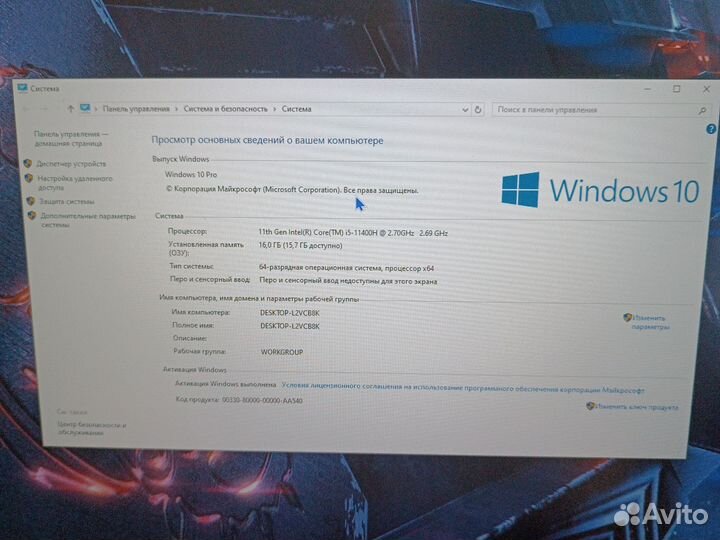
Task: Click the shield icon beside Диспетчер устройств
Action: coord(28,163)
